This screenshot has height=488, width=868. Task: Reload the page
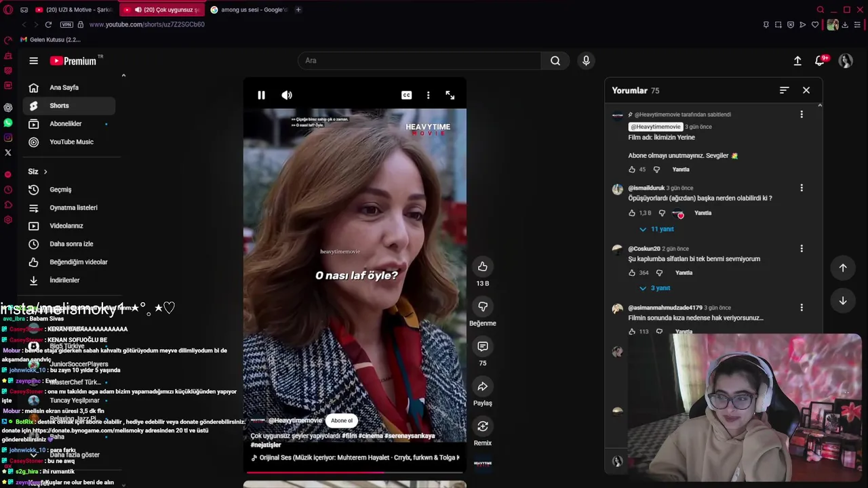pos(48,24)
